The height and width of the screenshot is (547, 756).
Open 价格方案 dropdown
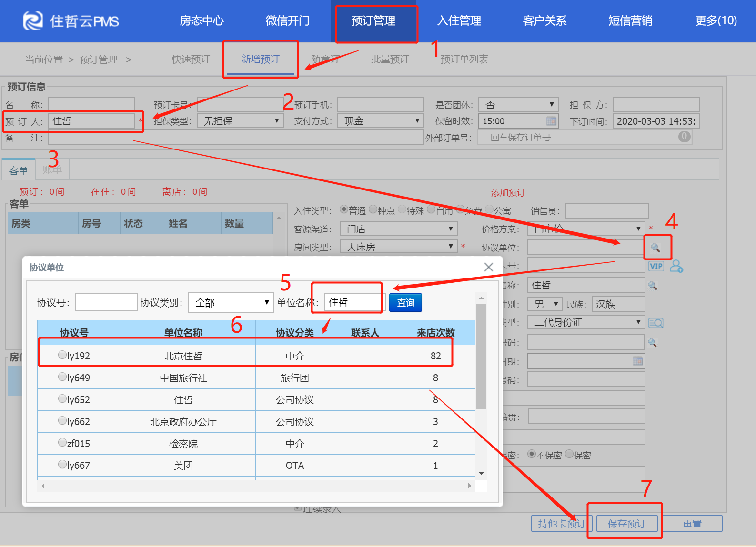click(586, 229)
